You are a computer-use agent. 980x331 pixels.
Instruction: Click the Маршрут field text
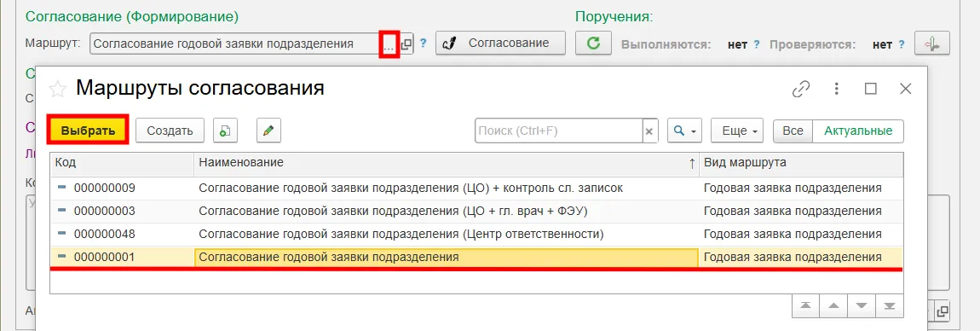coord(223,44)
